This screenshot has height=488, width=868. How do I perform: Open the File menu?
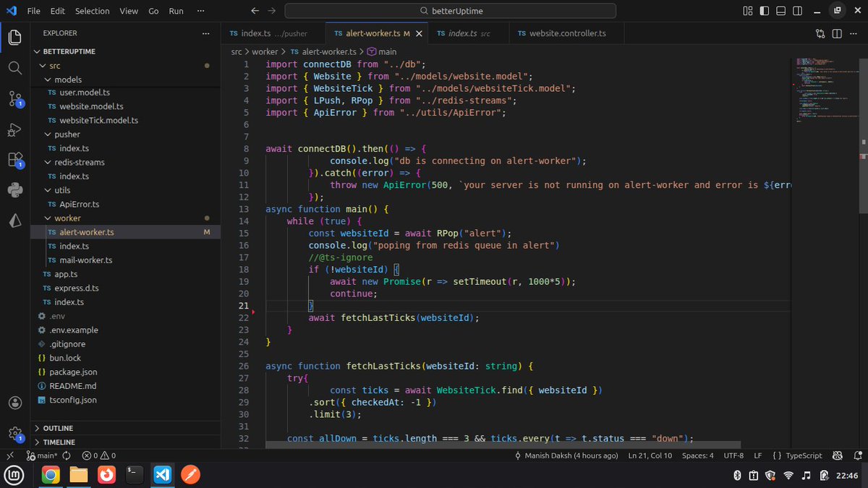pos(34,11)
